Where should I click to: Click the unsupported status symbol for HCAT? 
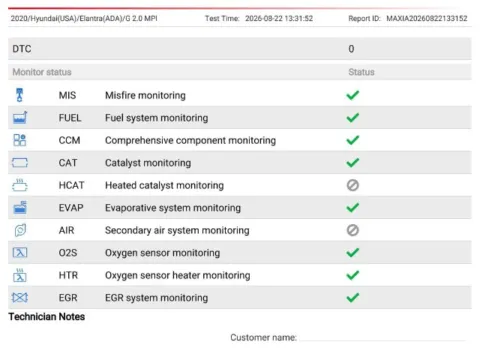[x=353, y=185]
